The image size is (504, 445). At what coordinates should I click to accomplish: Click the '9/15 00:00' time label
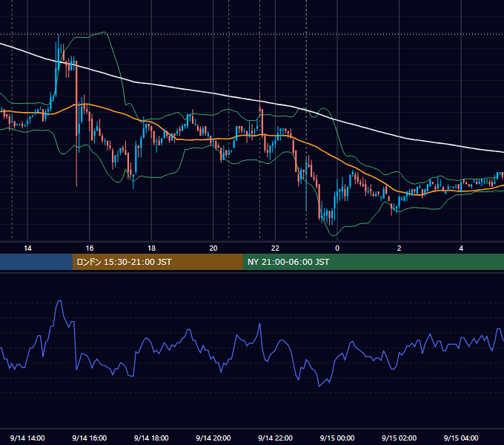pos(337,438)
